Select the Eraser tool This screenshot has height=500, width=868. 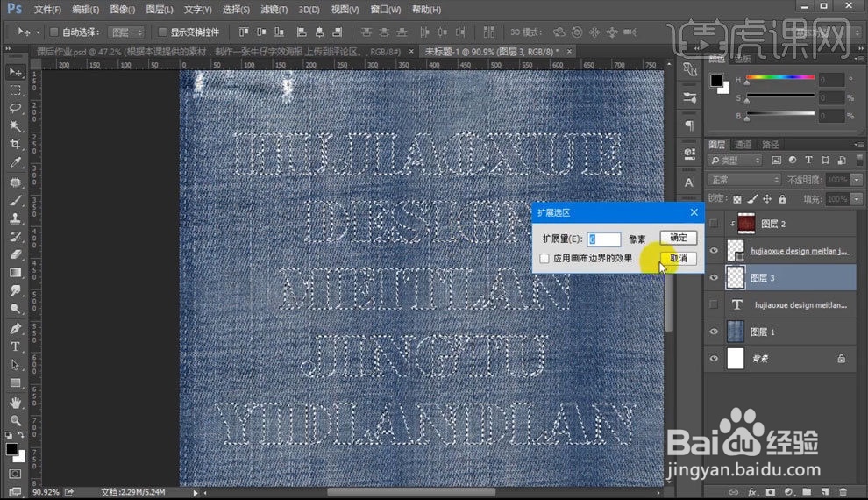16,254
